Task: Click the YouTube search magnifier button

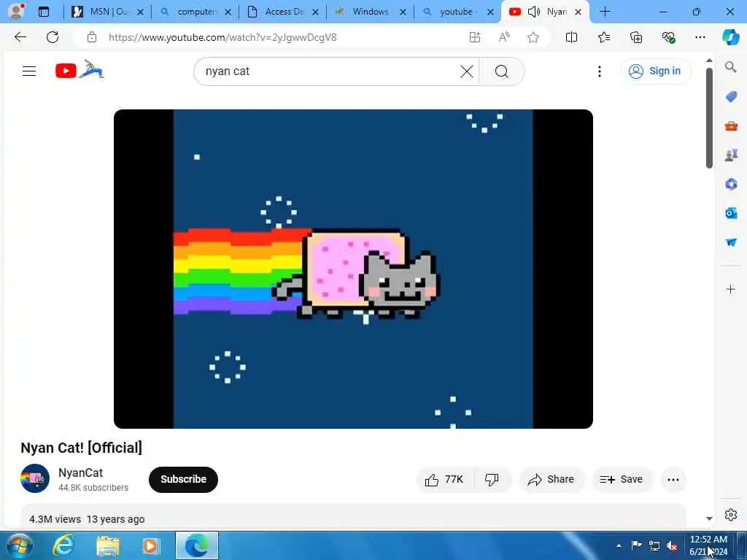Action: click(x=502, y=71)
